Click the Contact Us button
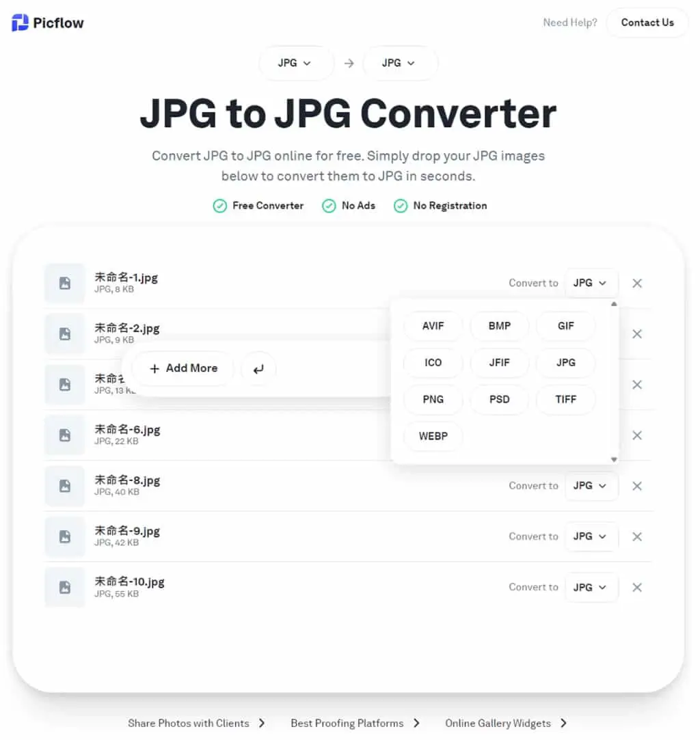 (647, 23)
